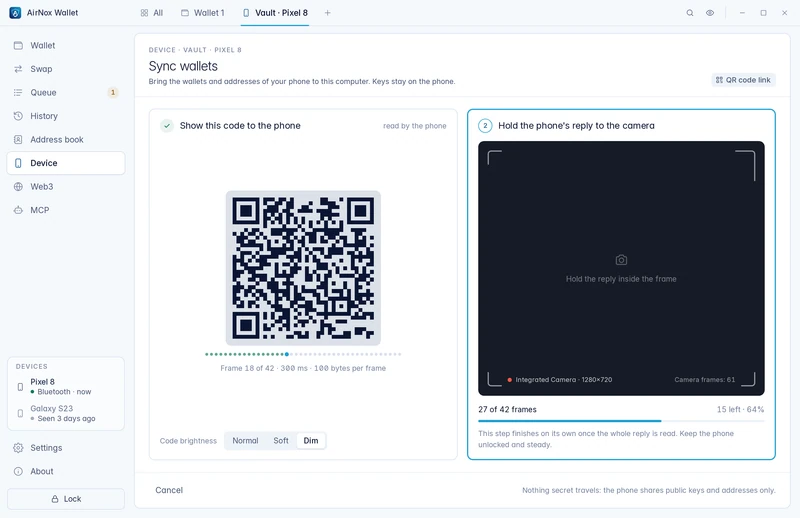The image size is (800, 518).
Task: Click the DEVICES section label
Action: tap(32, 366)
